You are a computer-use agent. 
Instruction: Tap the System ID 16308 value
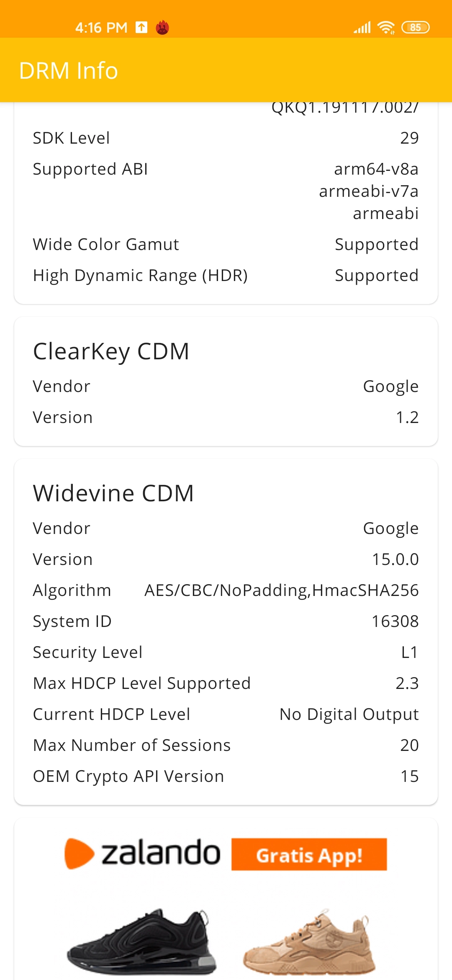(x=395, y=621)
